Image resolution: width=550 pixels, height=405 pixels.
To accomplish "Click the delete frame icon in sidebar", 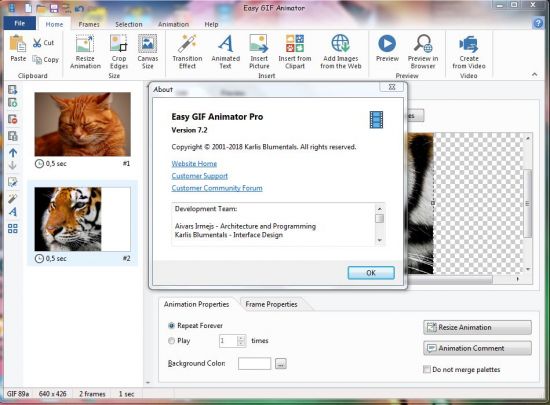I will tap(13, 119).
